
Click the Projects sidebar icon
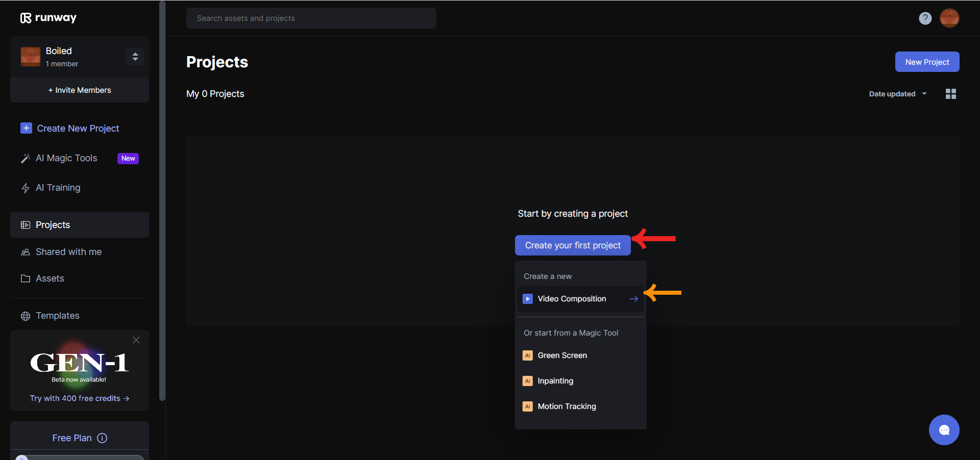point(26,225)
